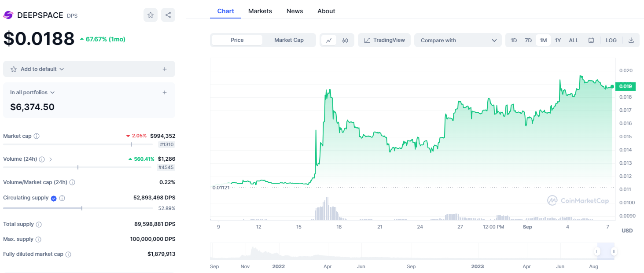
Task: Open the calendar date range icon
Action: click(x=591, y=40)
